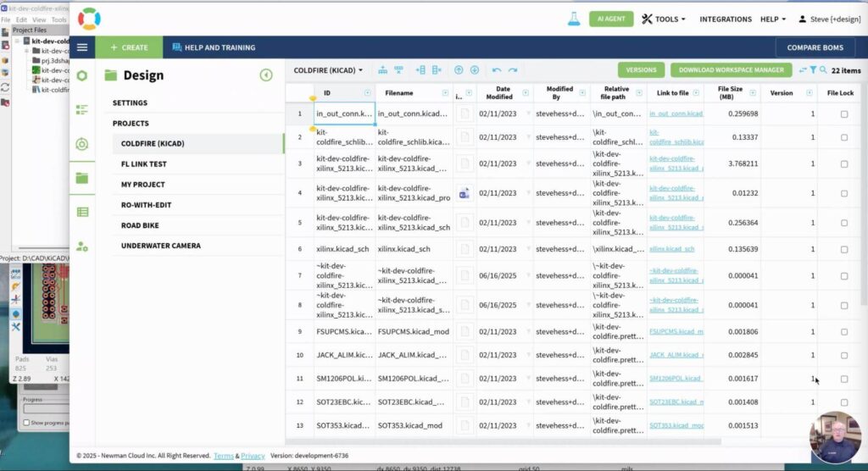Open SETTINGS in Design panel

[130, 103]
